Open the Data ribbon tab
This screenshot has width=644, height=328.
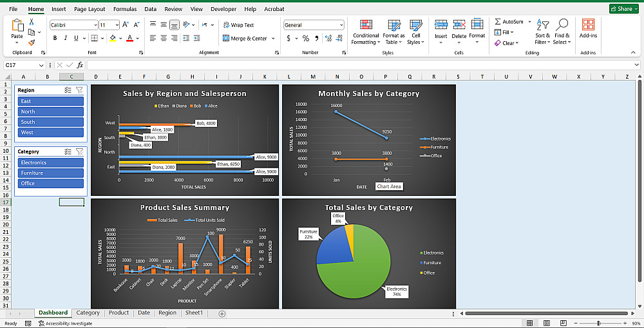point(150,9)
